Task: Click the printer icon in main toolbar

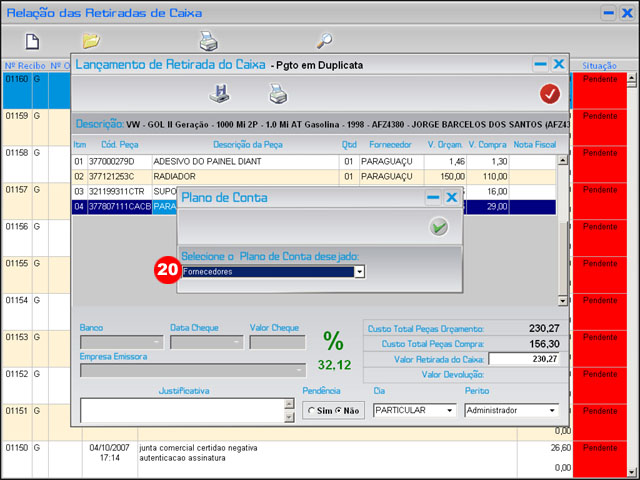Action: (208, 41)
